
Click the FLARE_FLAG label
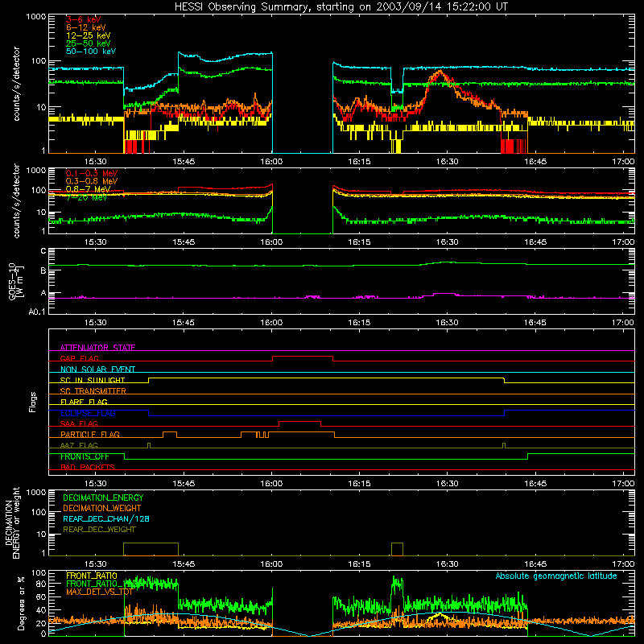[x=84, y=402]
